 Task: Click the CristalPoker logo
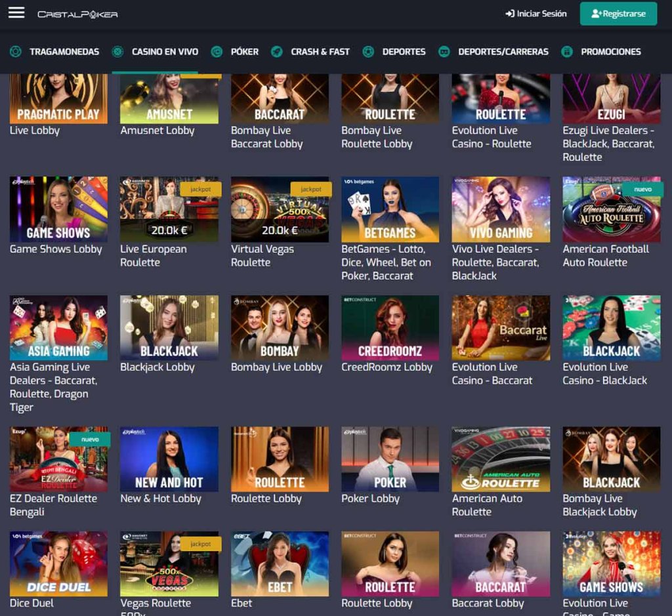[x=77, y=14]
